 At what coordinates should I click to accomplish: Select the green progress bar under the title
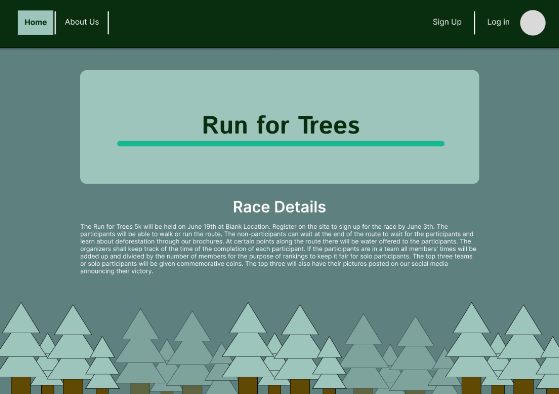(281, 144)
